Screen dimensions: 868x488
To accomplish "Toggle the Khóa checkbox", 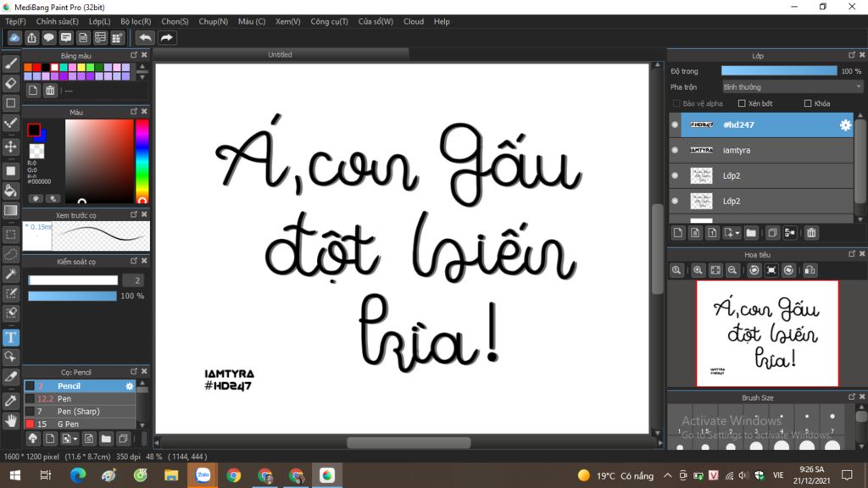I will point(808,103).
